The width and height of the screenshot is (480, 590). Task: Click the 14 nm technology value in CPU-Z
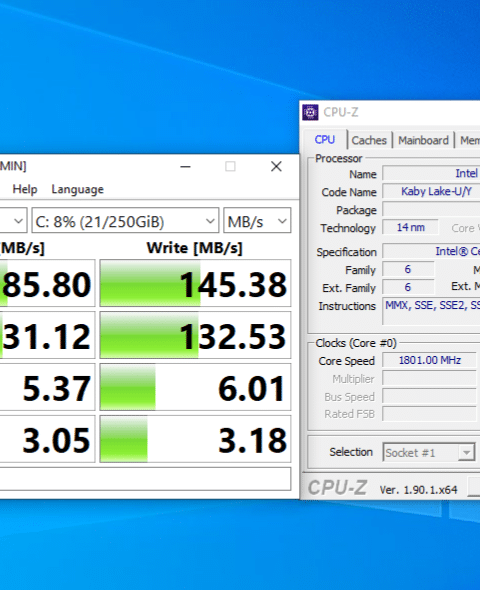click(410, 227)
